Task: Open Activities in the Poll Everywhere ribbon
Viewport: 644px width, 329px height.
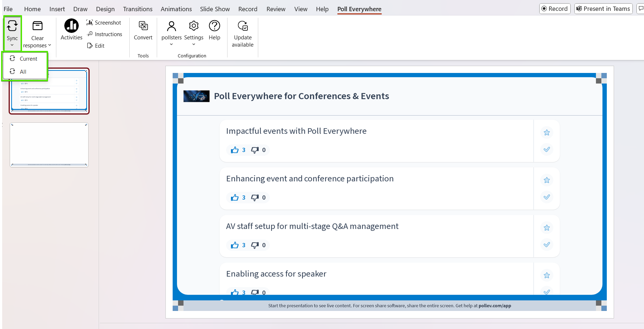Action: pyautogui.click(x=72, y=29)
